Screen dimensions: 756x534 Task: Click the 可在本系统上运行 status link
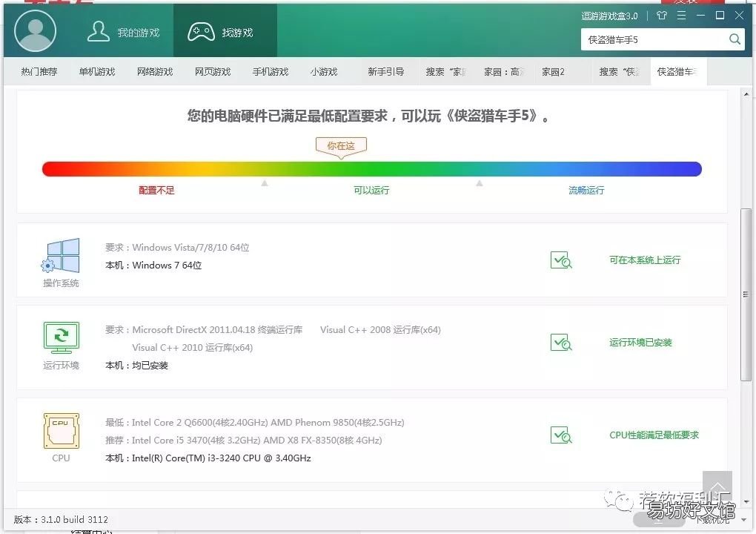point(645,260)
